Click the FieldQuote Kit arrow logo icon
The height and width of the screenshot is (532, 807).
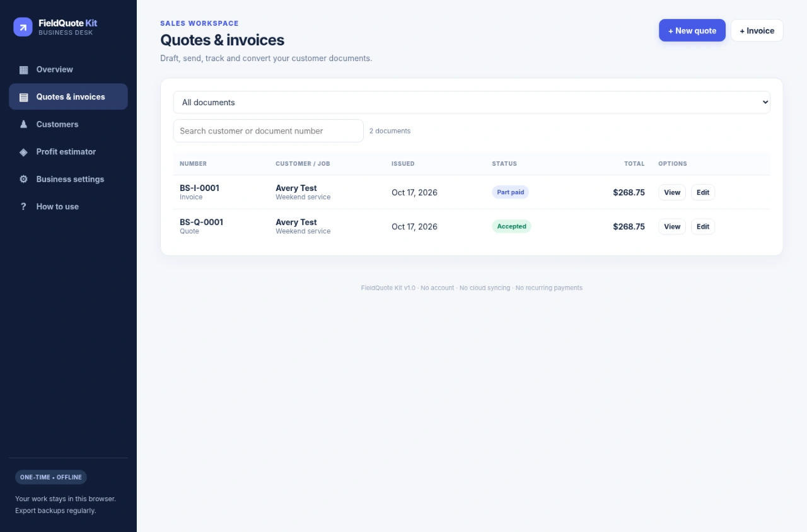pyautogui.click(x=23, y=27)
